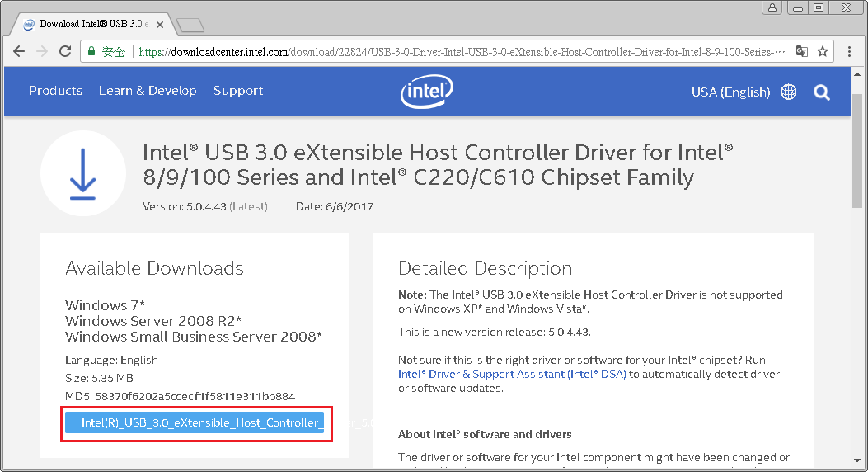Go back to the previous page

[19, 51]
